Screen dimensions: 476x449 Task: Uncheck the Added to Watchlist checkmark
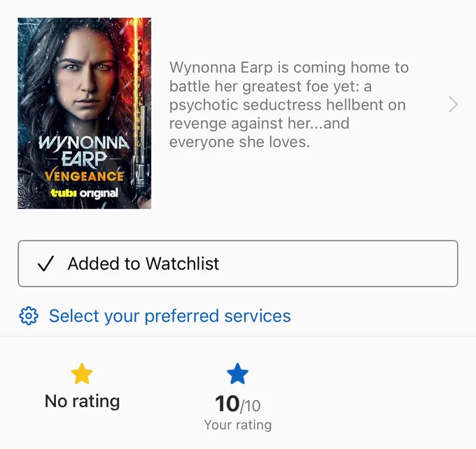point(45,264)
